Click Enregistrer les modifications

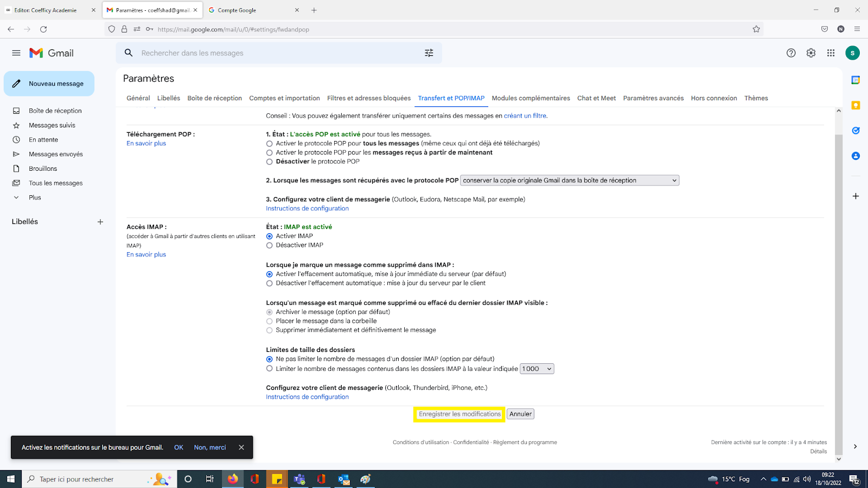pyautogui.click(x=459, y=414)
